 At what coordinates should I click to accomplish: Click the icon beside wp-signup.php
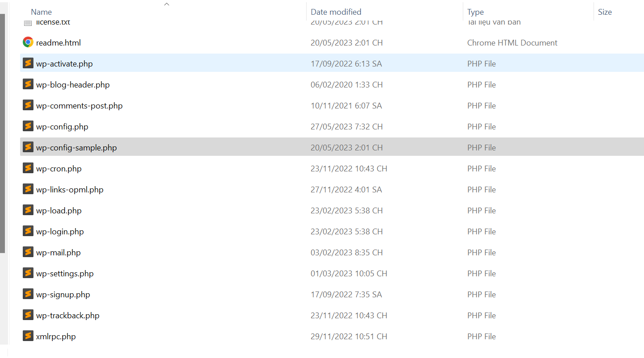point(28,294)
